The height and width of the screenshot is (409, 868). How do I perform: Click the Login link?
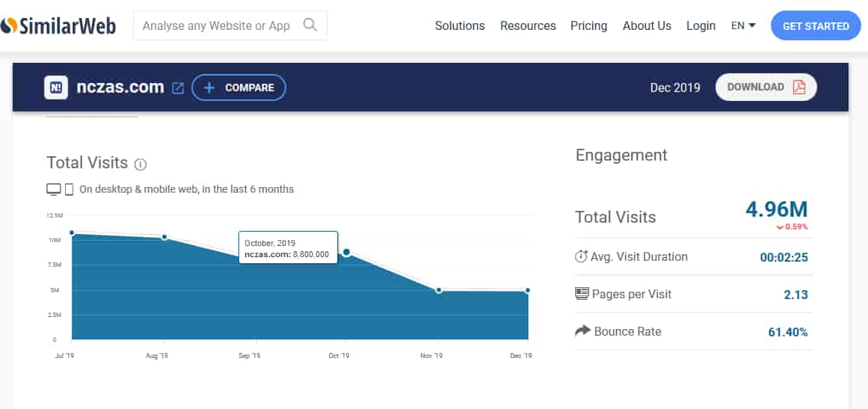(701, 26)
